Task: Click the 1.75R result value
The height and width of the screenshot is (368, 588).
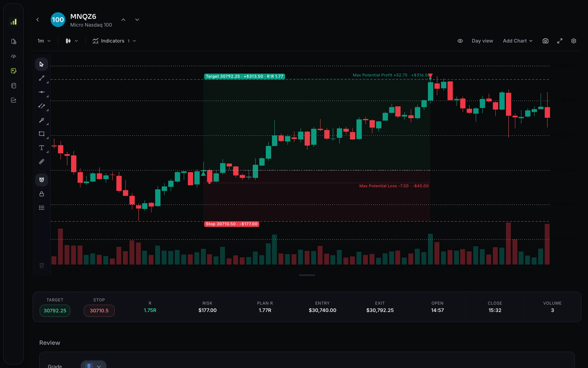Action: tap(150, 310)
